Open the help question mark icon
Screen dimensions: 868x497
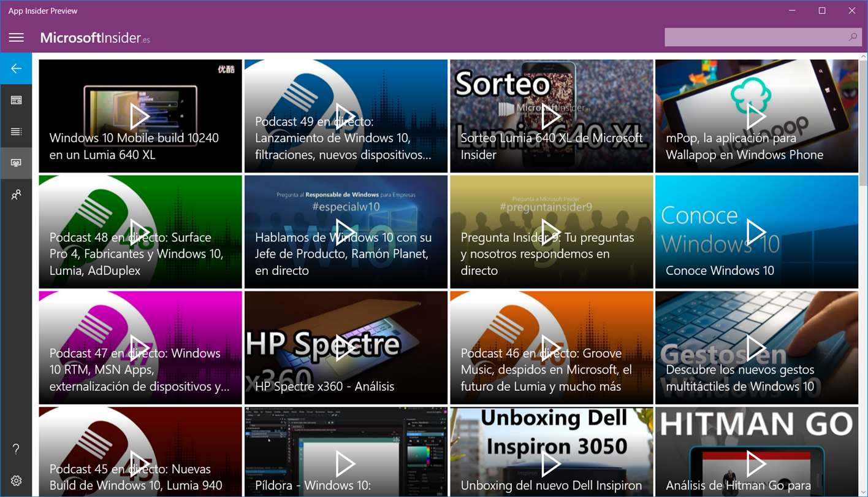16,449
